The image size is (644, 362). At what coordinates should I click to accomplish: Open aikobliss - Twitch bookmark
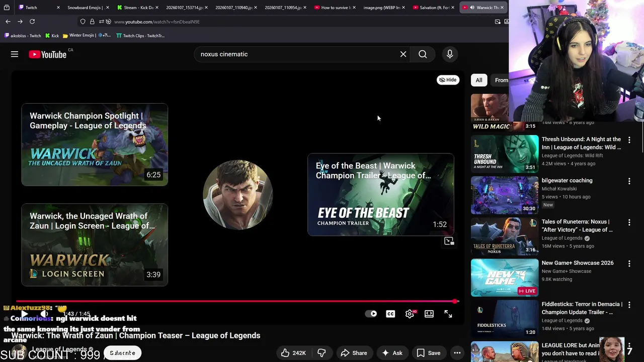point(23,36)
